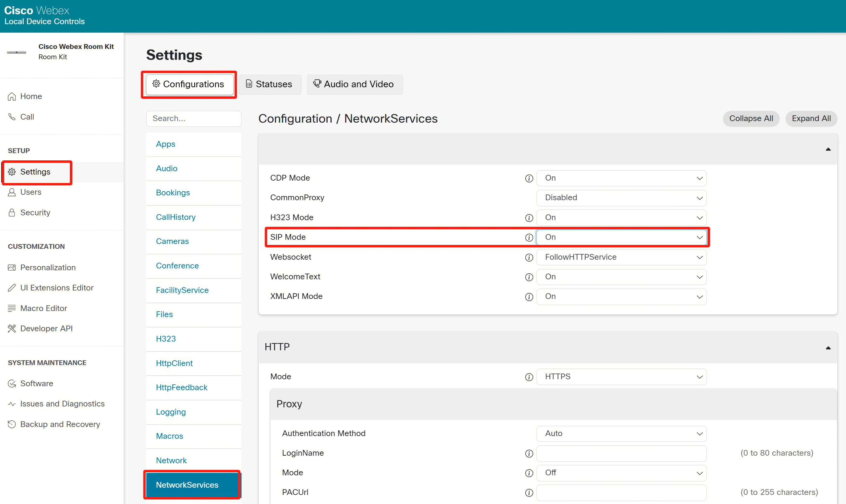The height and width of the screenshot is (504, 846).
Task: Click the Issues and Diagnostics pulse icon
Action: 12,404
